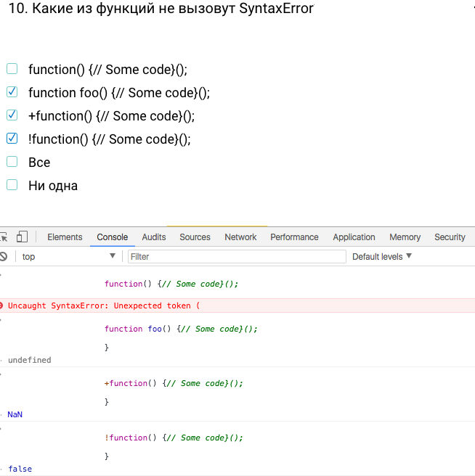475x476 pixels.
Task: Toggle the device toolbar icon
Action: point(22,237)
